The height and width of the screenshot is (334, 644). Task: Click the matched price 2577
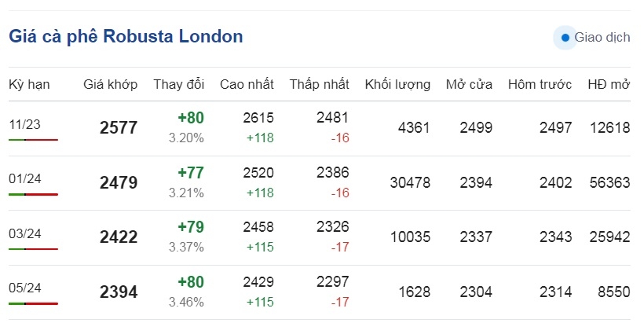click(119, 127)
